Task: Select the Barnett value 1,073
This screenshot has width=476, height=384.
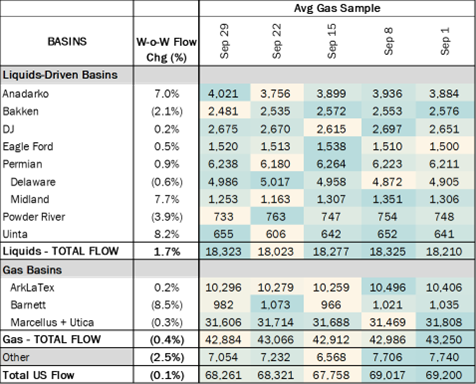Action: pyautogui.click(x=276, y=305)
